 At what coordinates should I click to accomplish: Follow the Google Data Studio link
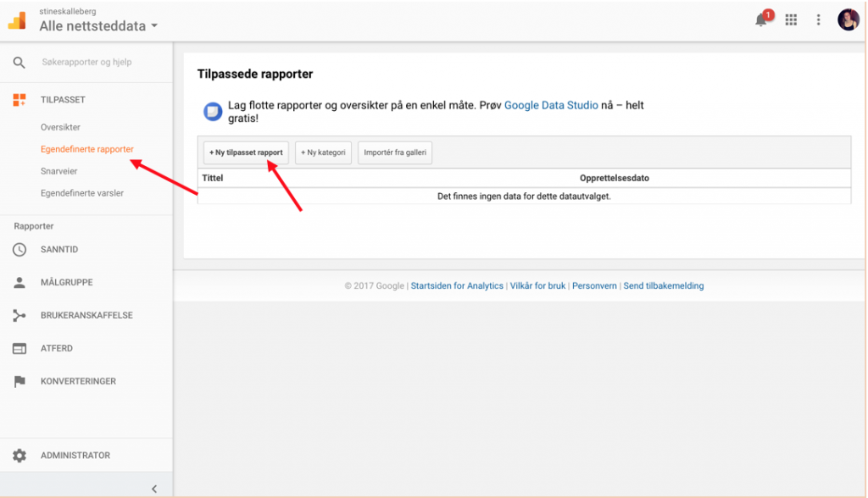[551, 105]
